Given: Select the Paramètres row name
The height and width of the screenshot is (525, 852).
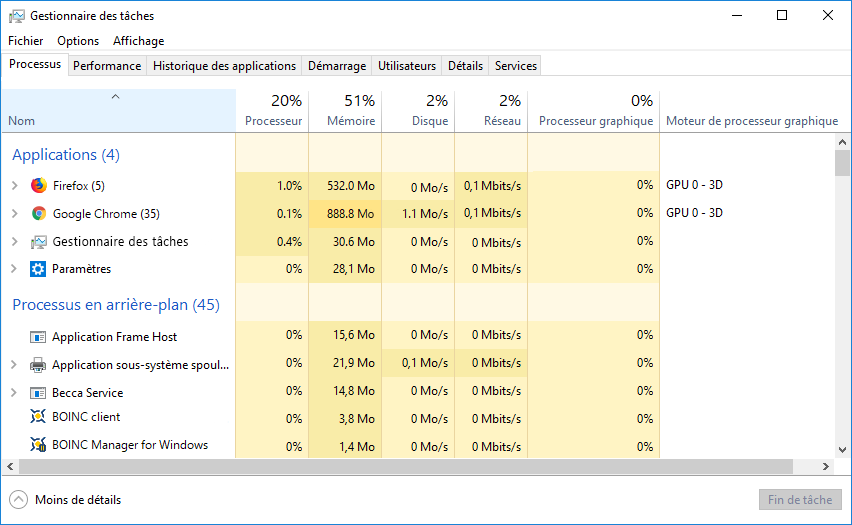Looking at the screenshot, I should 82,268.
